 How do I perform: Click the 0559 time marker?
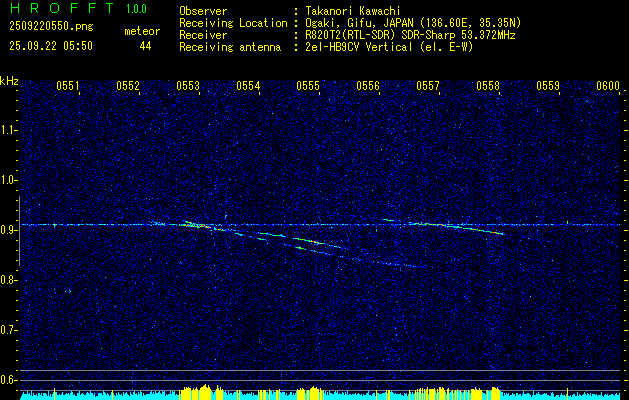click(x=548, y=86)
